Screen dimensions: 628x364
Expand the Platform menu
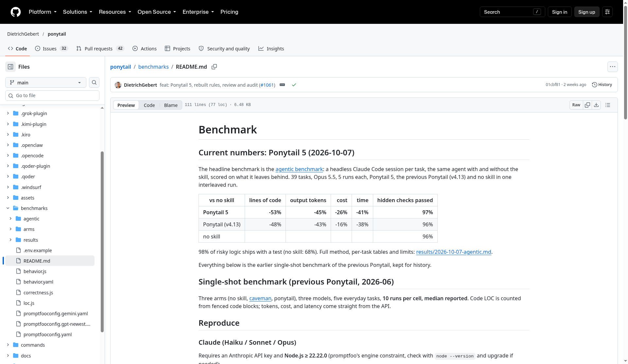point(43,12)
